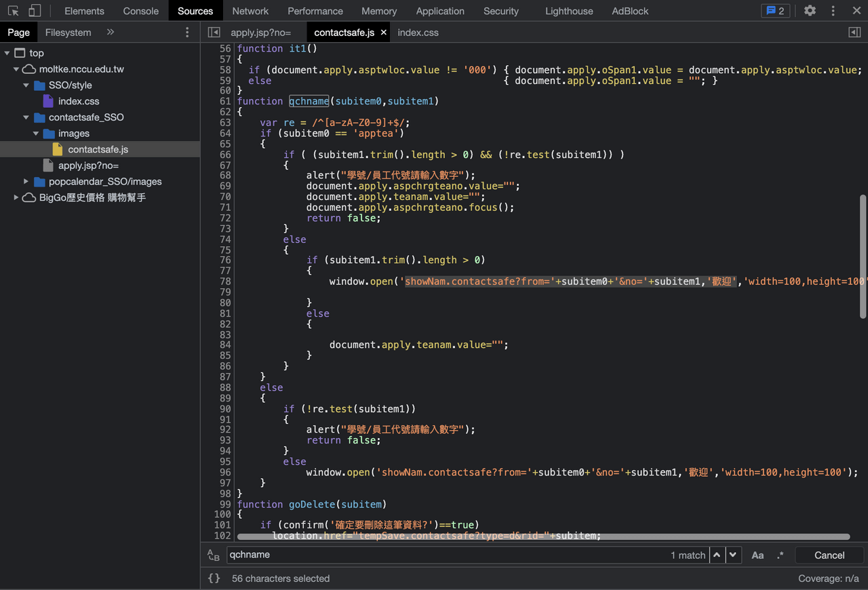
Task: Jump to next search match arrow
Action: pyautogui.click(x=733, y=555)
